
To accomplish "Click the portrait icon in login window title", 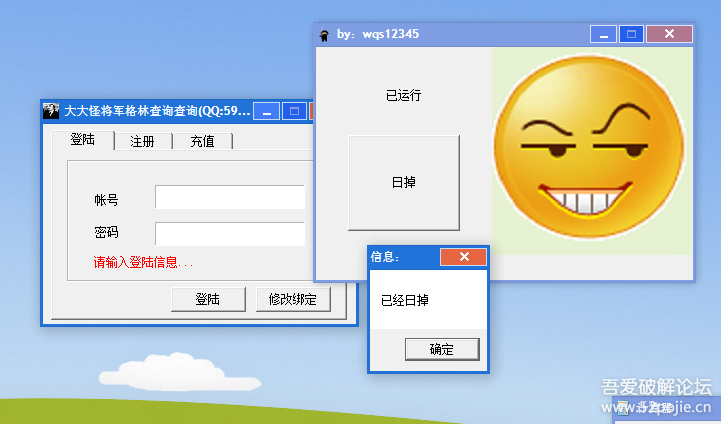I will 51,111.
